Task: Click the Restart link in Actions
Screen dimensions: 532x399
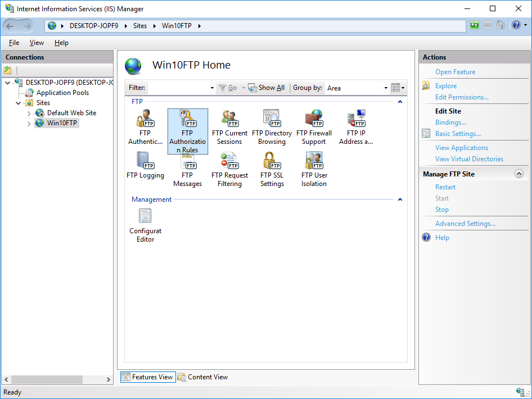Action: point(445,187)
